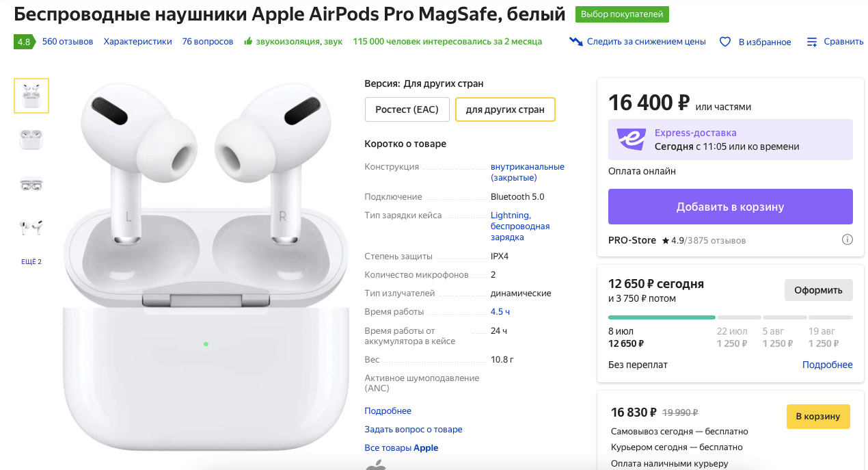Screen dimensions: 868x470
Task: Open comparison via Сравнить scales icon
Action: point(811,41)
